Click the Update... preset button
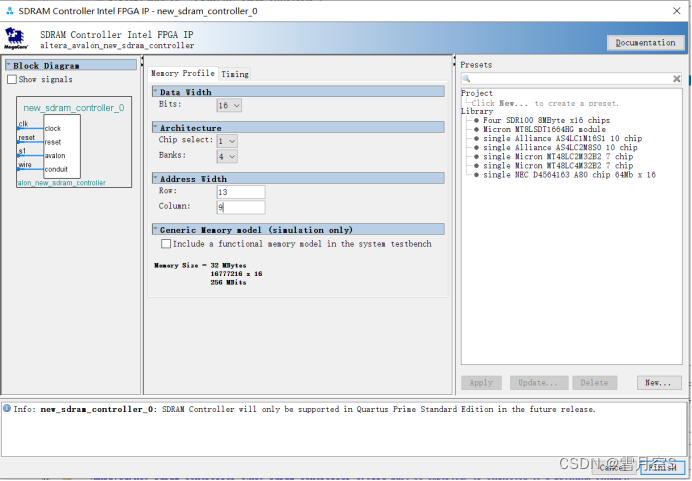Image resolution: width=692 pixels, height=481 pixels. coord(538,383)
